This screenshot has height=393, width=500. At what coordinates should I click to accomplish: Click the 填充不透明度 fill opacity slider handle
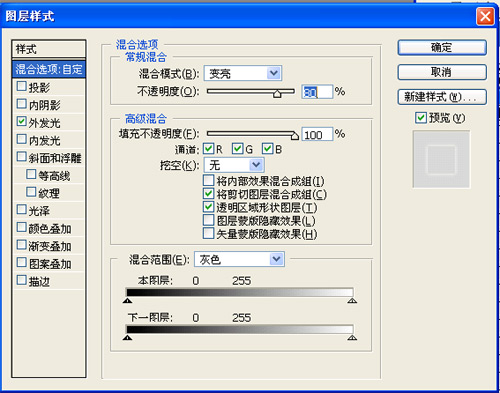(x=295, y=136)
